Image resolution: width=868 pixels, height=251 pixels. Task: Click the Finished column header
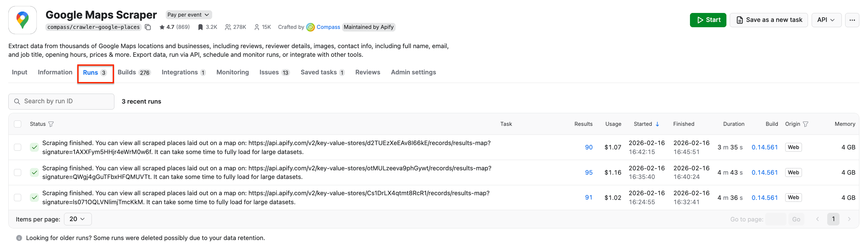pos(683,124)
